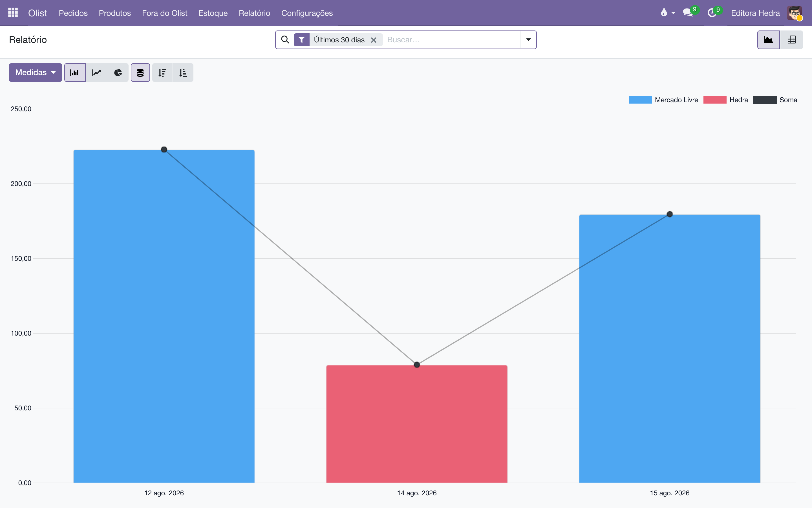Click the 50,00 y-axis value

click(23, 408)
